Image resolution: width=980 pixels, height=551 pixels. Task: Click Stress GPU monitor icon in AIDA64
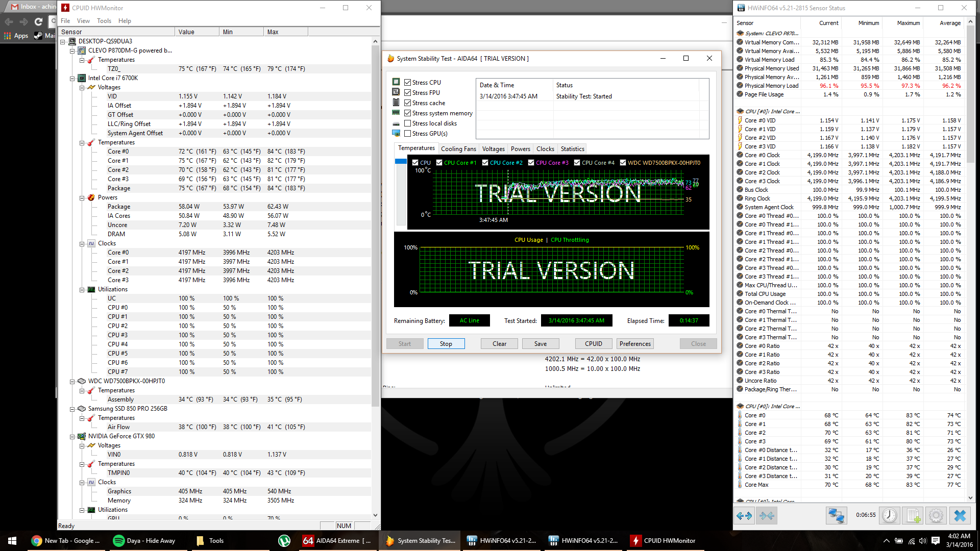click(396, 133)
